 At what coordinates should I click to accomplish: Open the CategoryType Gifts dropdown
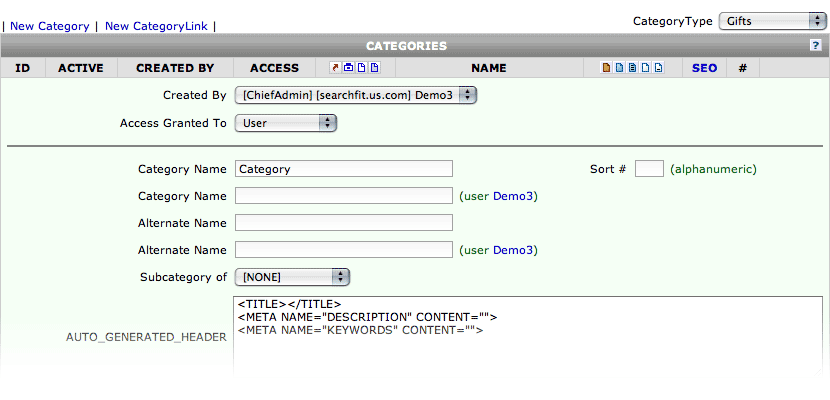(x=769, y=21)
